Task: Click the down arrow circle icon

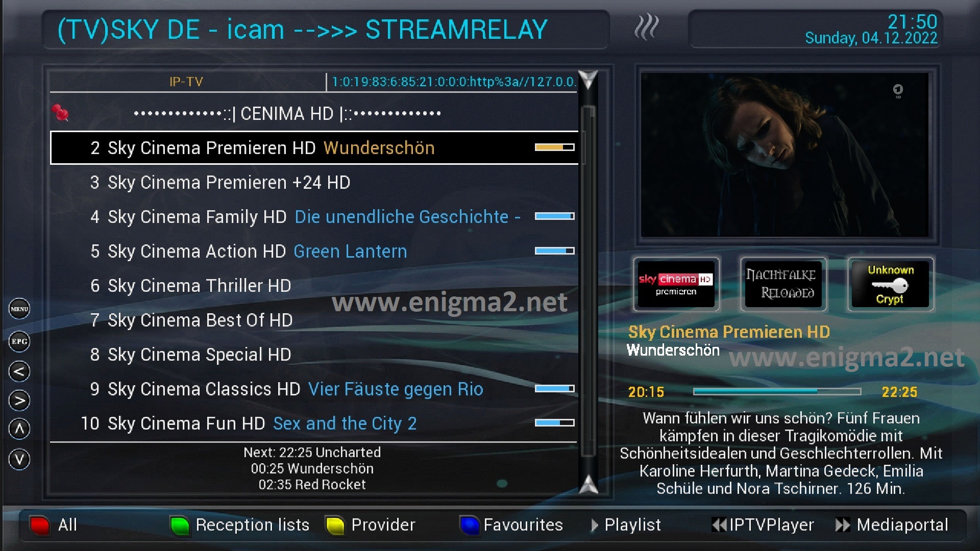Action: pyautogui.click(x=19, y=459)
